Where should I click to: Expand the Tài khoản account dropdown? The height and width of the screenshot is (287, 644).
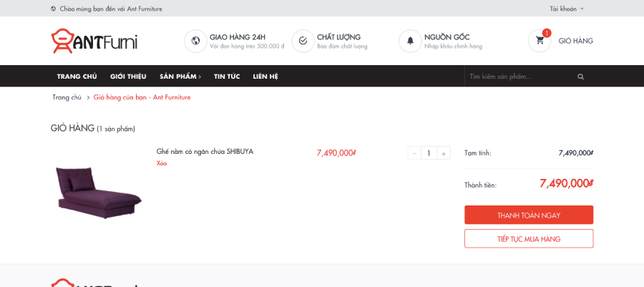[567, 9]
